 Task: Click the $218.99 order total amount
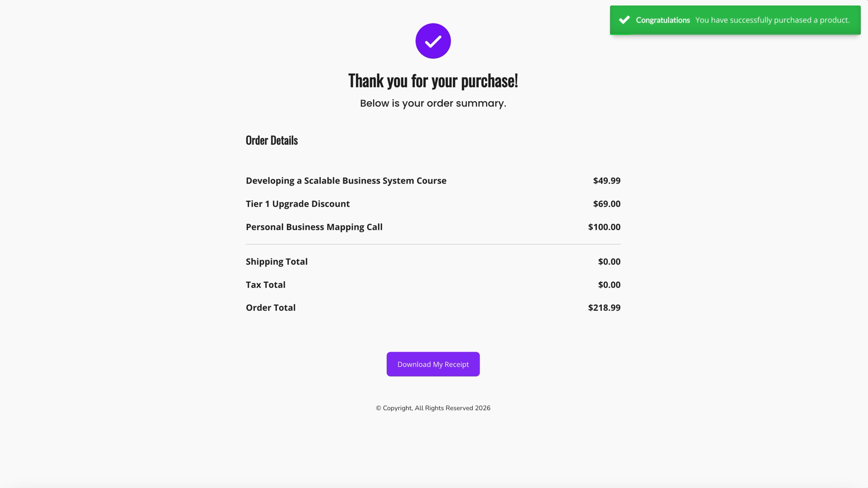pyautogui.click(x=604, y=308)
